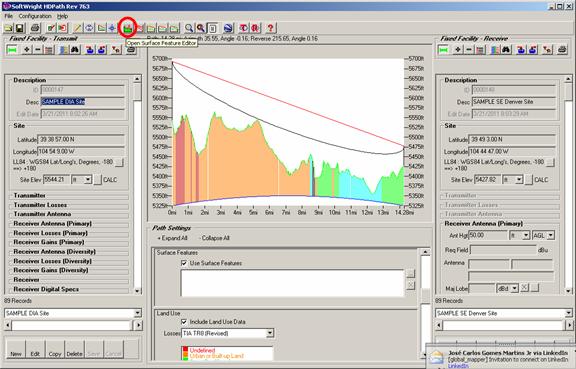Open the Help menu
576x369 pixels.
pos(62,16)
